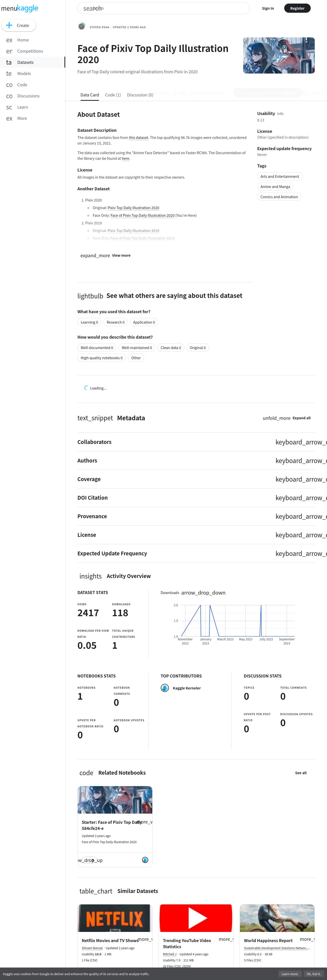Expand the Expected Update Frequency row
This screenshot has width=327, height=980.
pos(196,554)
